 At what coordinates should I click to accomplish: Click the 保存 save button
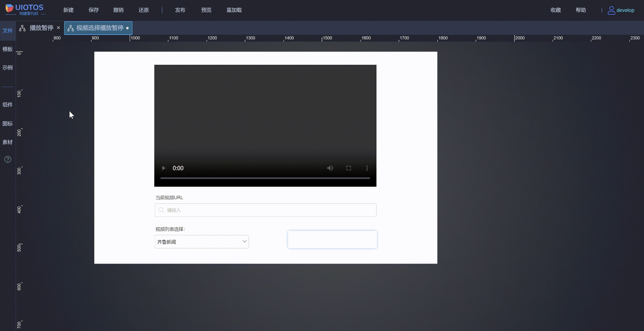(93, 10)
